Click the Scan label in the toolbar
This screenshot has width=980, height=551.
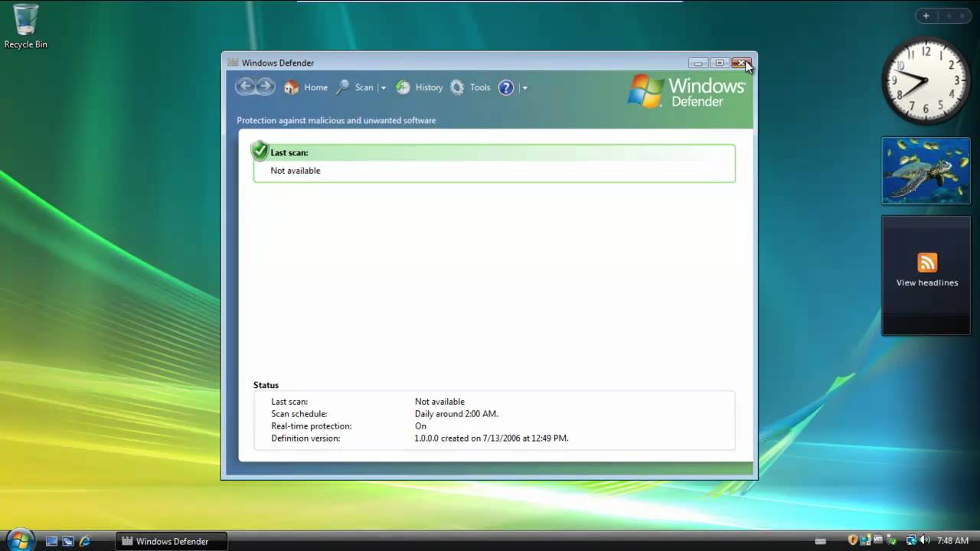(x=364, y=87)
